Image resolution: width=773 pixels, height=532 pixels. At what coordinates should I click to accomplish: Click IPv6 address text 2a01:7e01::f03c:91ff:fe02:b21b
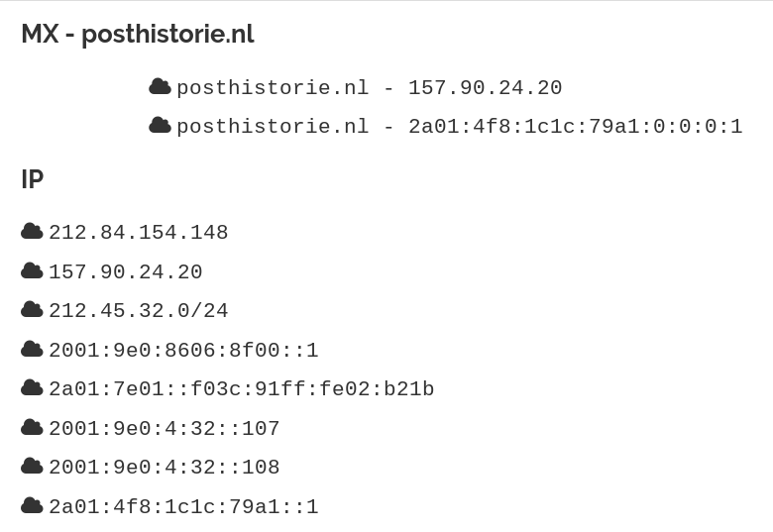241,389
